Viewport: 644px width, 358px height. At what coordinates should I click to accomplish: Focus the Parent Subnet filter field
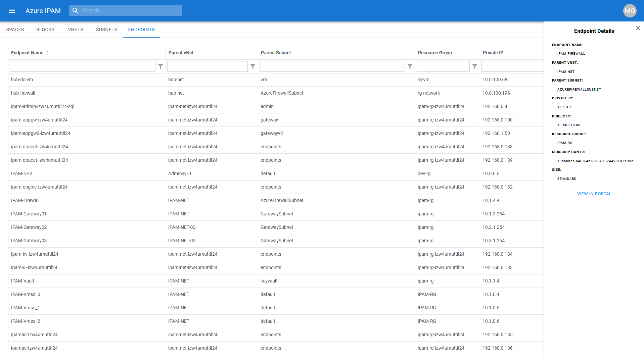point(332,66)
